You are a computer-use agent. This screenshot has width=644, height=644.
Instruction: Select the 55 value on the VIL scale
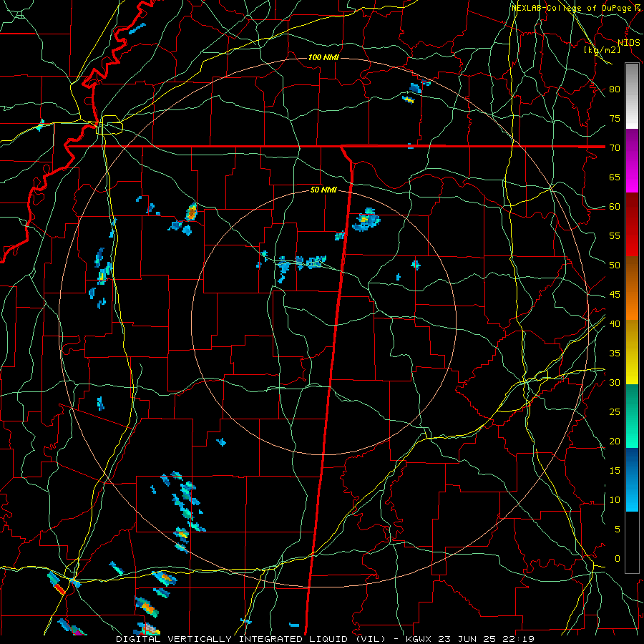point(615,235)
